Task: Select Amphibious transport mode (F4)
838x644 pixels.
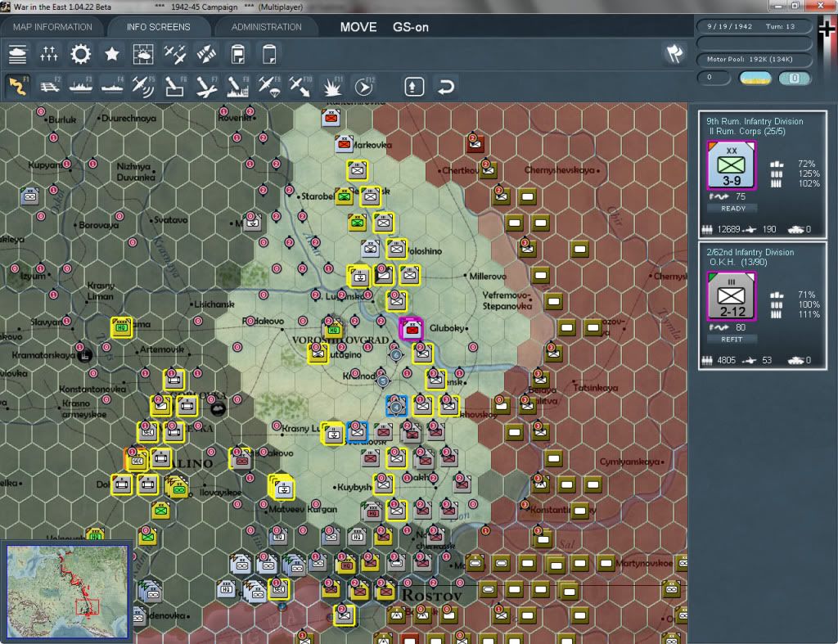Action: [x=112, y=86]
